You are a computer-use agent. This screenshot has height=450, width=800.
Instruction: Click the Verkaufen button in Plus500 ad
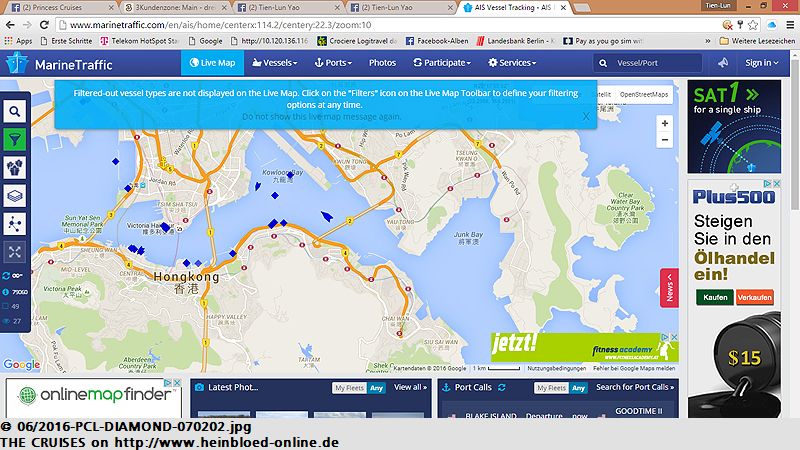(755, 297)
